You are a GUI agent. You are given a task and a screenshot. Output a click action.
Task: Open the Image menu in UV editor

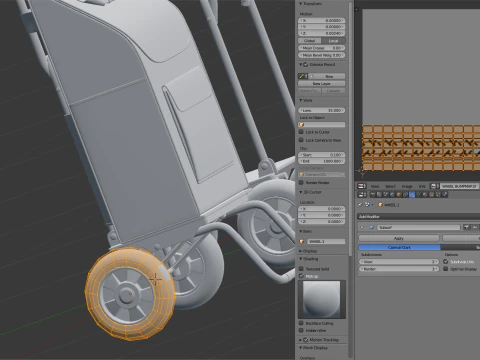[407, 186]
